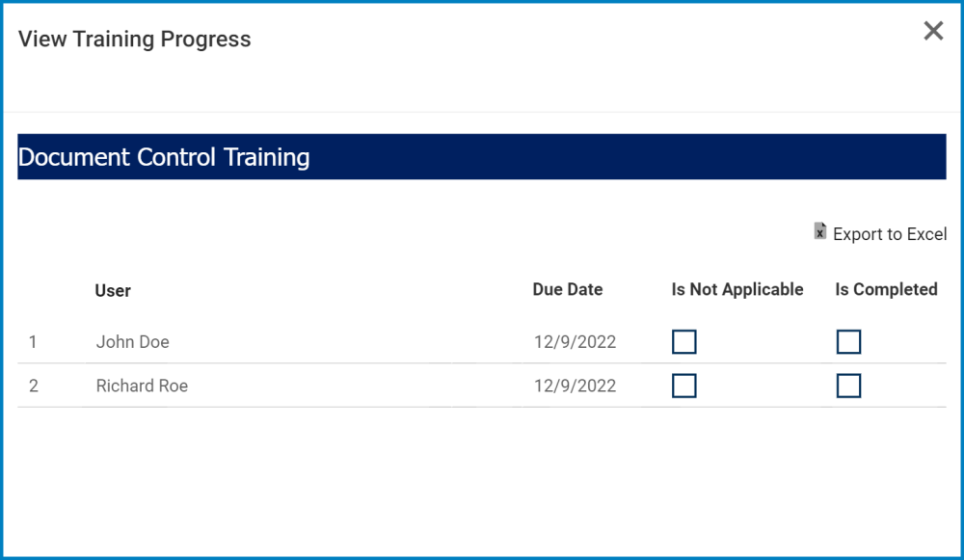Check Is Completed for John Doe
964x560 pixels.
(848, 341)
